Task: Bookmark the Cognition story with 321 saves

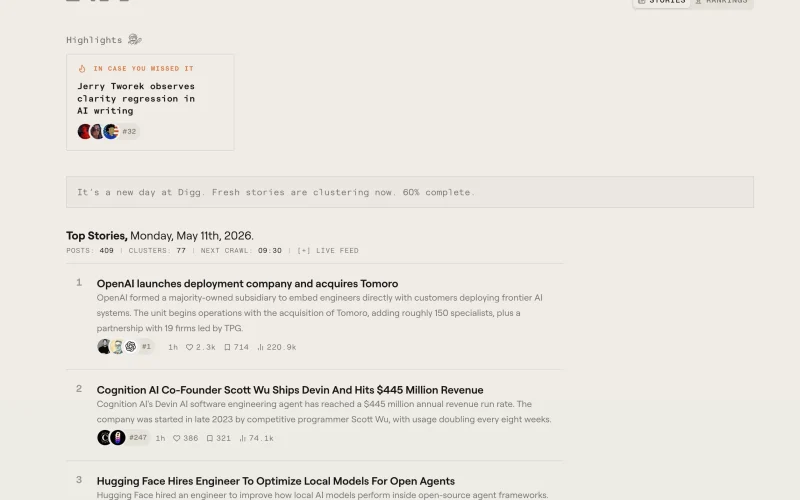Action: [x=219, y=438]
